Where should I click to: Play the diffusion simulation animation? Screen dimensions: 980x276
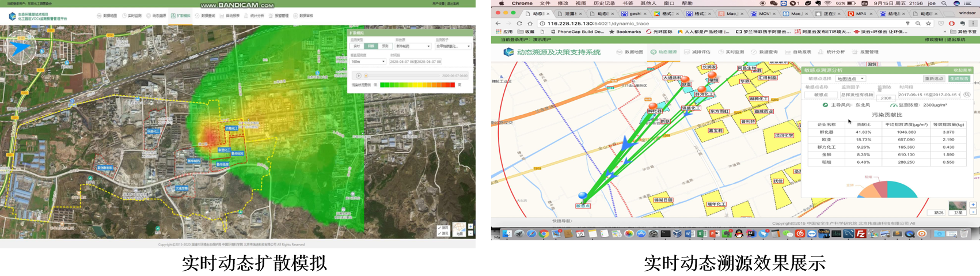click(x=358, y=75)
